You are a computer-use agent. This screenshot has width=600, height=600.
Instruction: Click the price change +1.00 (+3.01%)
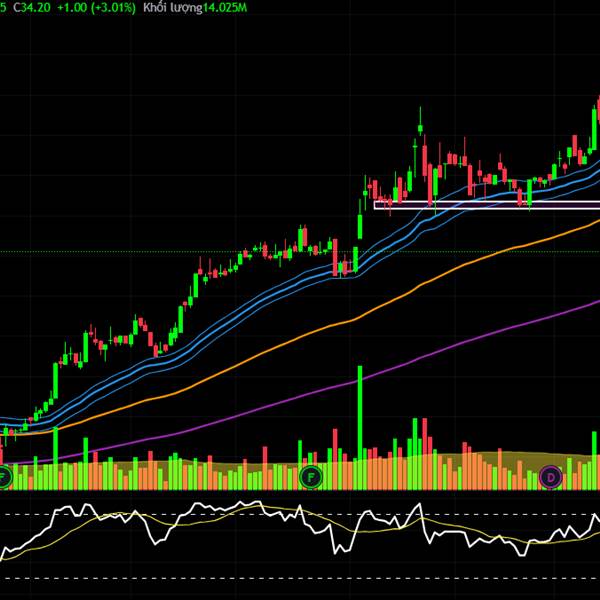click(x=96, y=8)
